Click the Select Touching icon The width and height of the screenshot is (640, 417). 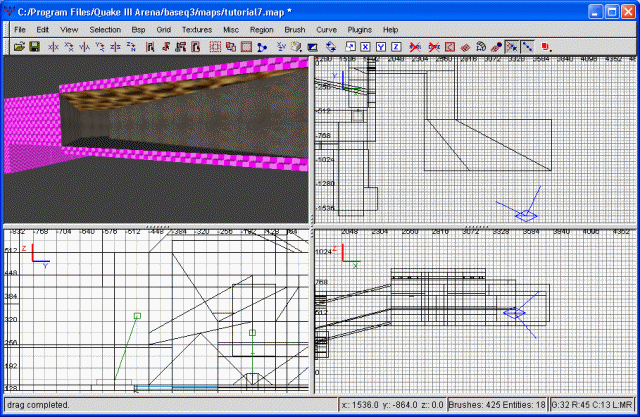(x=165, y=47)
